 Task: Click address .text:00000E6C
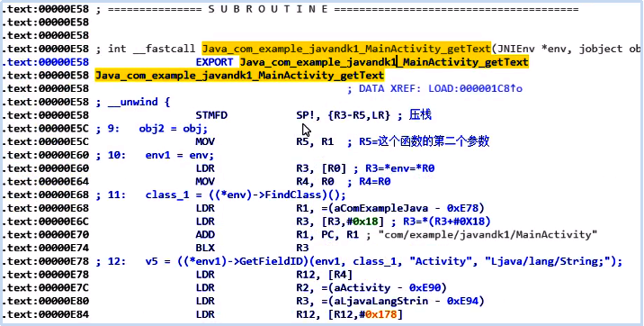(x=46, y=222)
